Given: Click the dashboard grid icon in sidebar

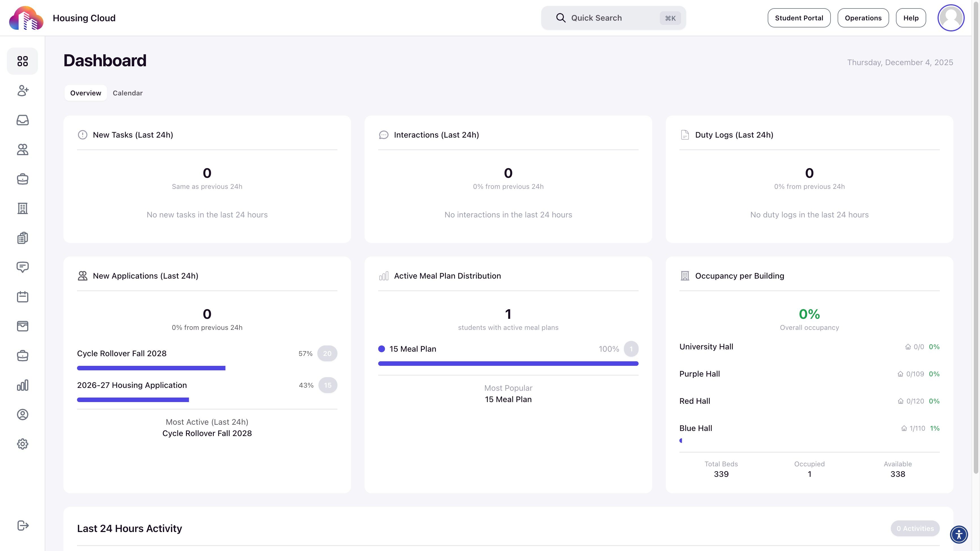Looking at the screenshot, I should [22, 61].
